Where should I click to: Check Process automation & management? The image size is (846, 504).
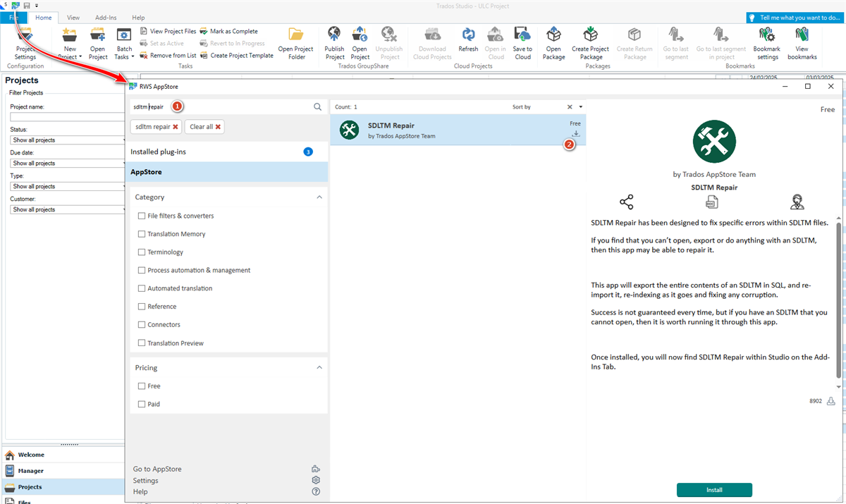142,270
